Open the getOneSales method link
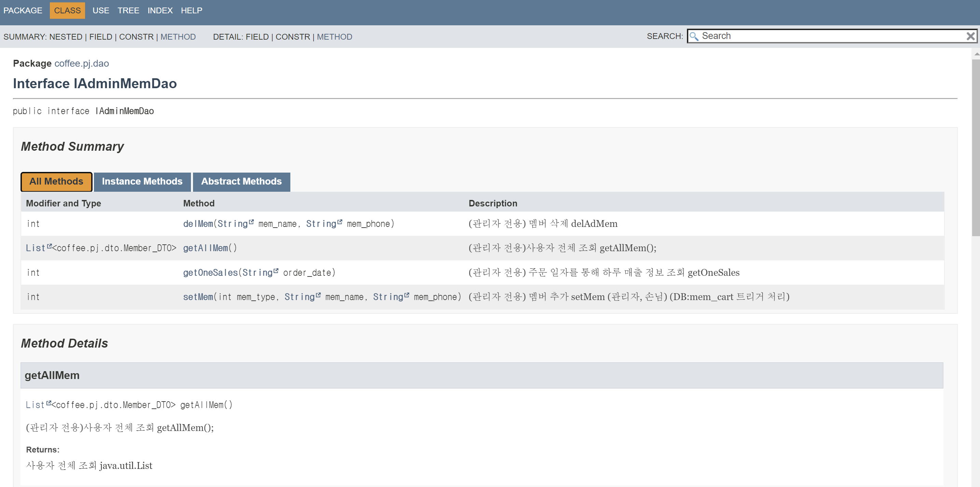This screenshot has height=487, width=980. point(210,273)
